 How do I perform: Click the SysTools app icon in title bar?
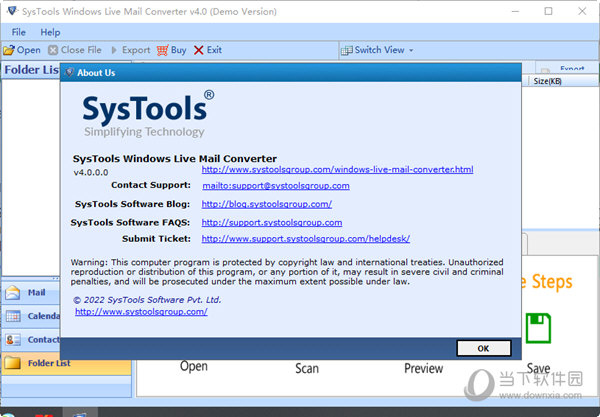[x=12, y=11]
